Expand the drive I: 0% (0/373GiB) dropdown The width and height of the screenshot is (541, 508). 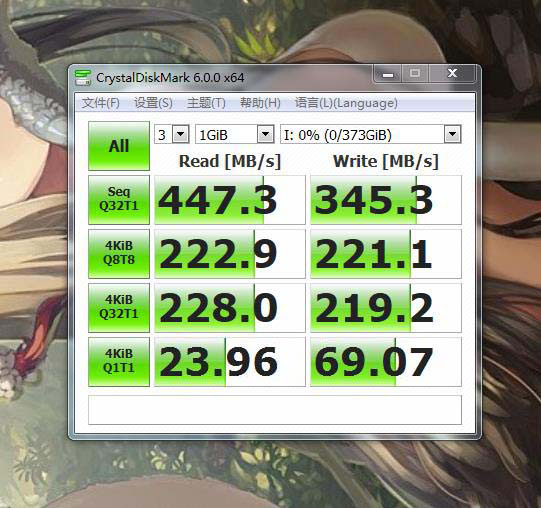[452, 134]
